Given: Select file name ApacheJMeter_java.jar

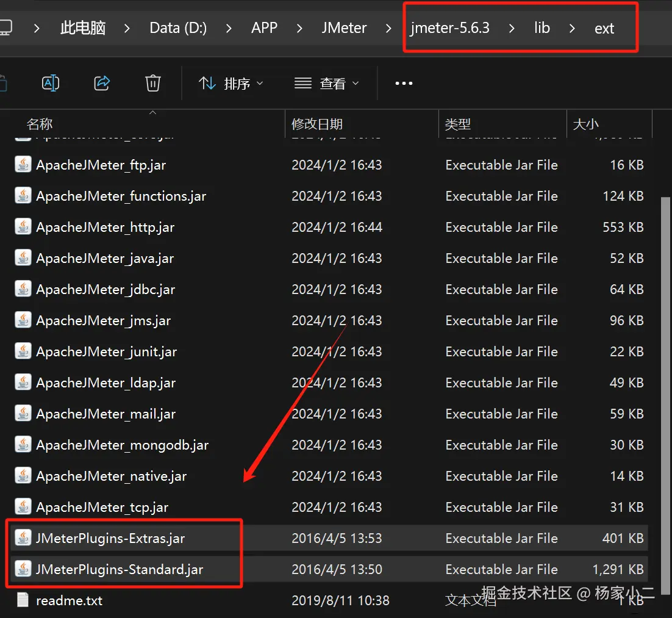Looking at the screenshot, I should point(105,259).
